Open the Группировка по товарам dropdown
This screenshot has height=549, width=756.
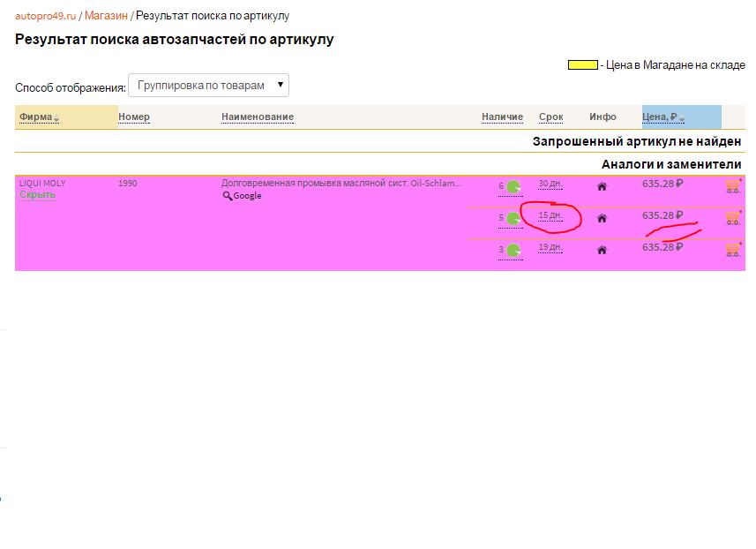(x=208, y=85)
